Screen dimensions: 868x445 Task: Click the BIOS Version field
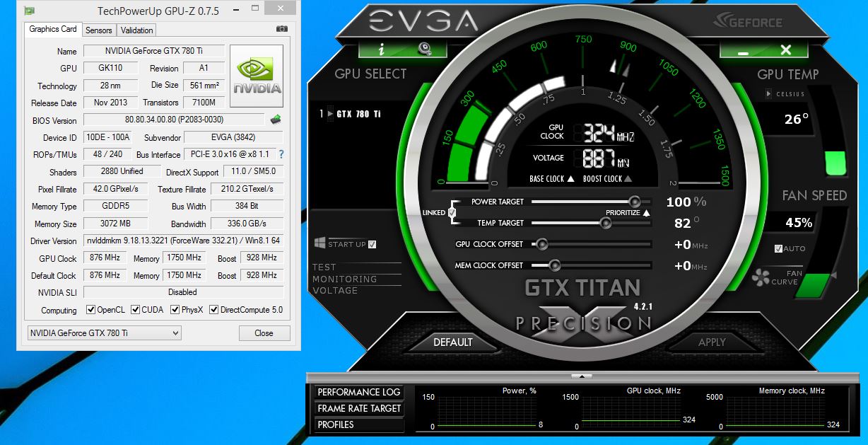point(175,120)
